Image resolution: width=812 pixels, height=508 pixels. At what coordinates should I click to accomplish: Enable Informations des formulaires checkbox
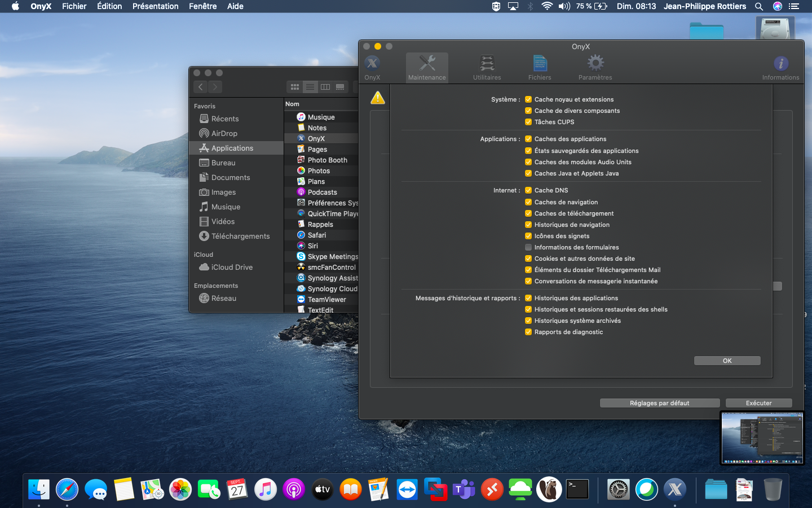528,247
